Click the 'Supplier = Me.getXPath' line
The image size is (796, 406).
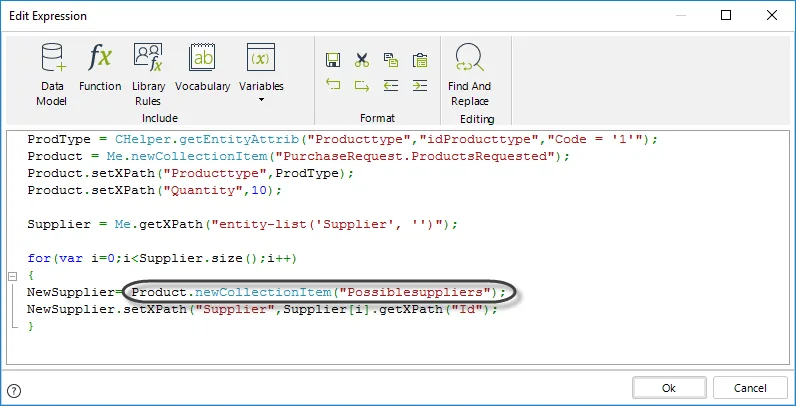[243, 224]
